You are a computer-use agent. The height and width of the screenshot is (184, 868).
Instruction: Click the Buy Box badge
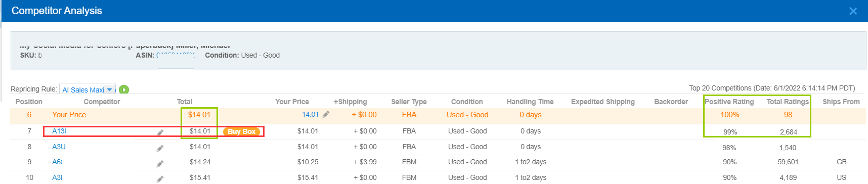[x=242, y=131]
